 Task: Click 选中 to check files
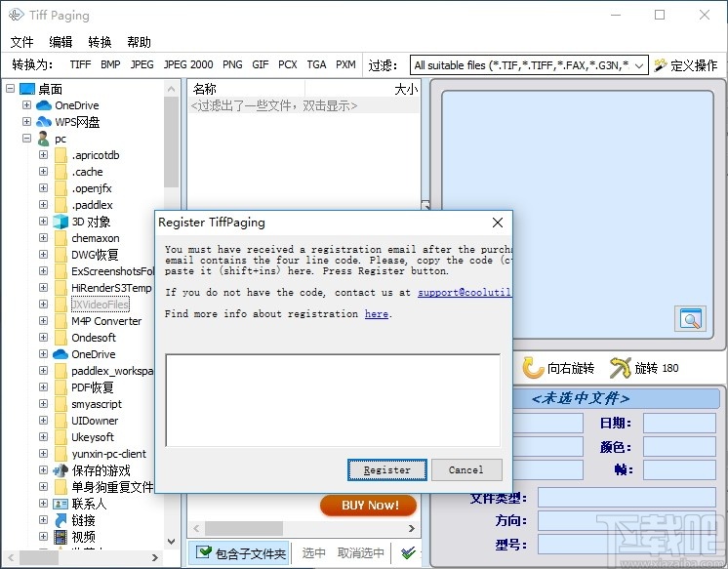coord(313,552)
